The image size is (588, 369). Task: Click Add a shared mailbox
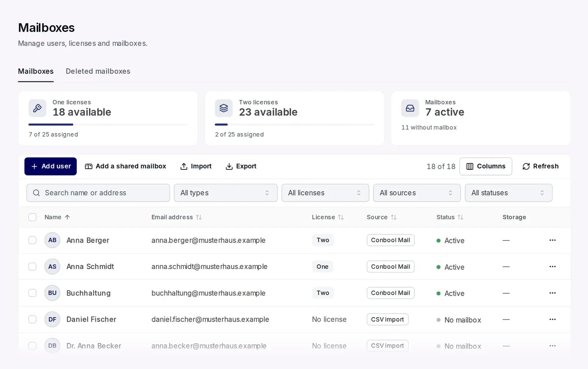point(125,166)
